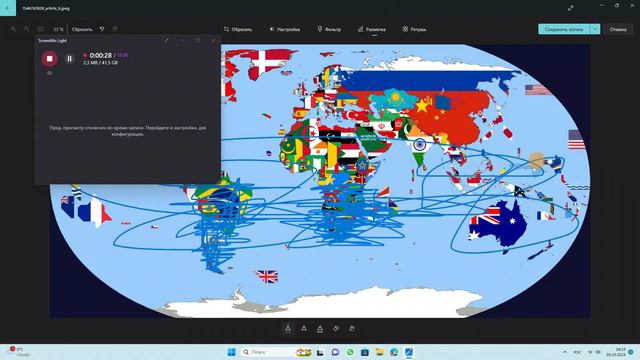Image resolution: width=640 pixels, height=360 pixels.
Task: Select the first pen tool in markup bar
Action: pos(288,329)
